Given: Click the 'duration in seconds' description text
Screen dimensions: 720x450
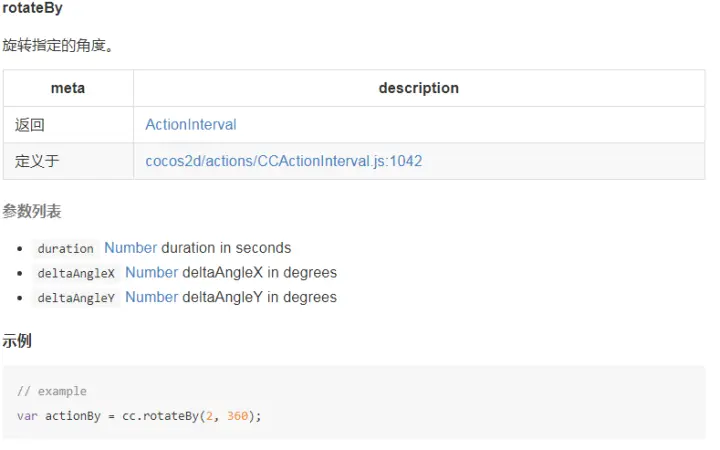Looking at the screenshot, I should pyautogui.click(x=226, y=248).
